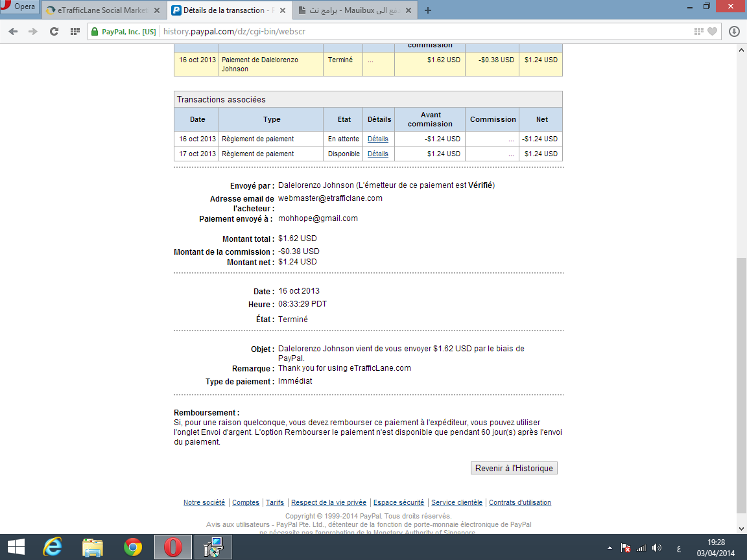Click the Remboursement heading
Image resolution: width=747 pixels, height=560 pixels.
(x=207, y=413)
